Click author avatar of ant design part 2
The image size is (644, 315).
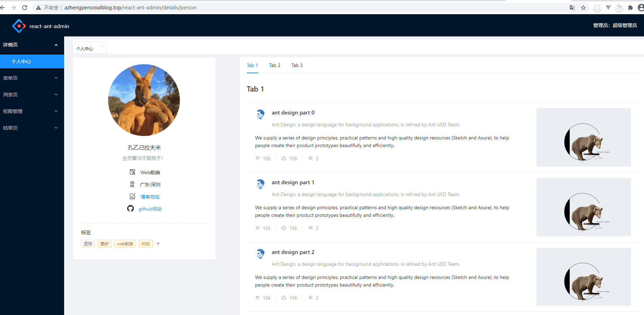tap(261, 254)
